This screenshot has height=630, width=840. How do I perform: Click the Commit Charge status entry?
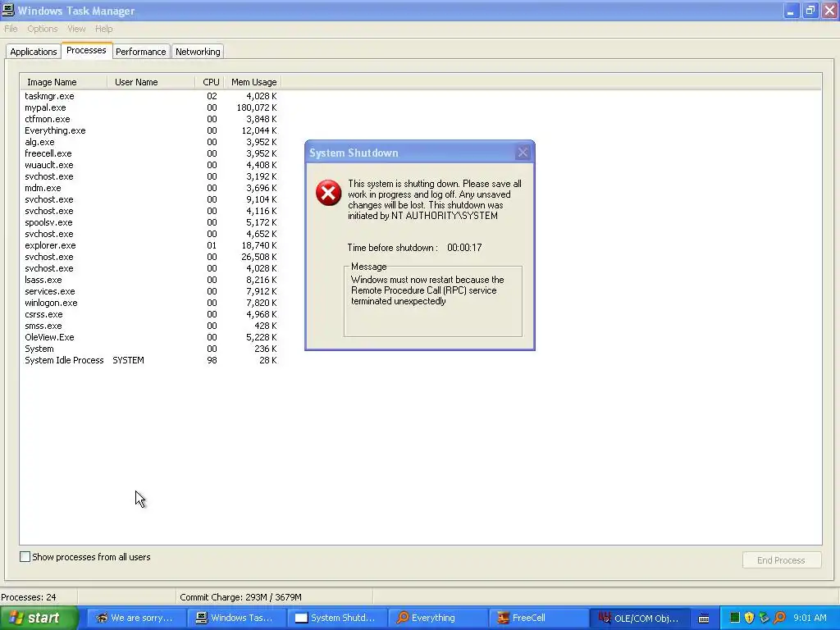(x=240, y=597)
